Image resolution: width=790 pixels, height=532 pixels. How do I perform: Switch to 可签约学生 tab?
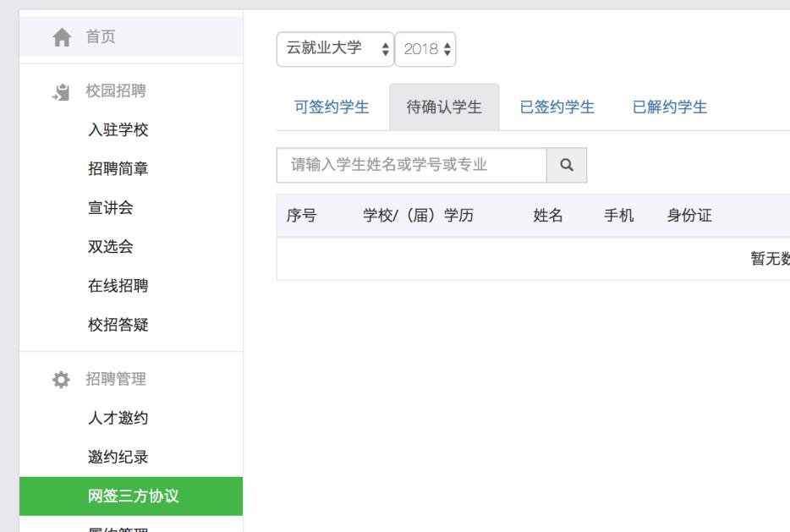tap(332, 107)
